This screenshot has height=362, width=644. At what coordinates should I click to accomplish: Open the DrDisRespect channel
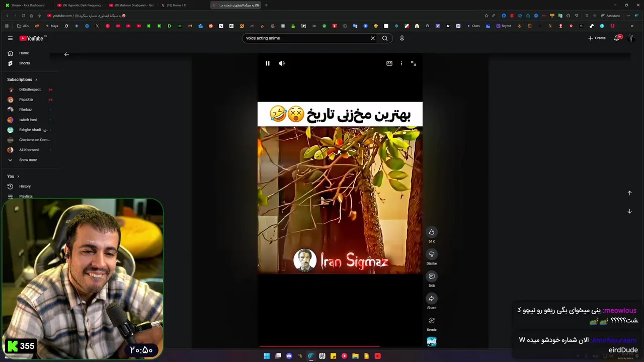click(29, 89)
